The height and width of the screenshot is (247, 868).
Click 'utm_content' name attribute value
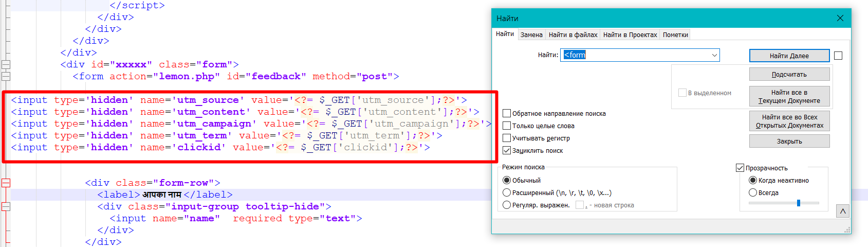[x=211, y=112]
